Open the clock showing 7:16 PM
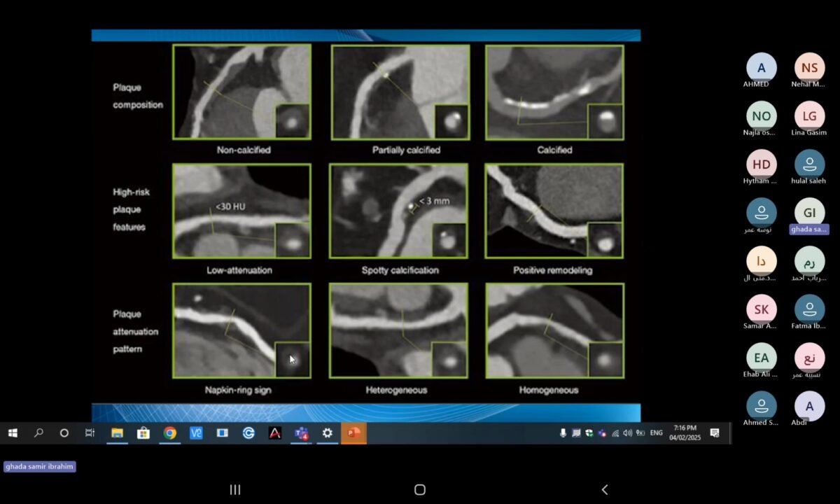840x504 pixels. tap(685, 433)
